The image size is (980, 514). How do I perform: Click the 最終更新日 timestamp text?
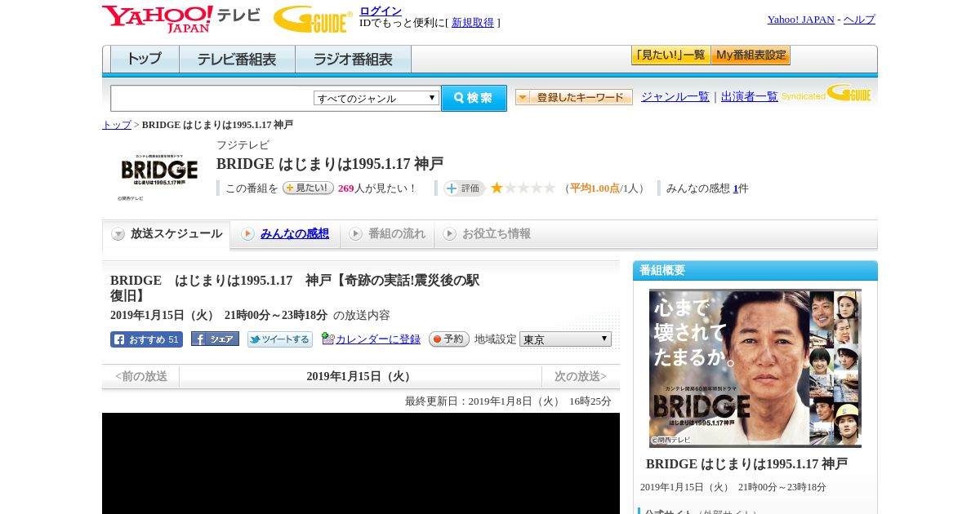[x=508, y=401]
